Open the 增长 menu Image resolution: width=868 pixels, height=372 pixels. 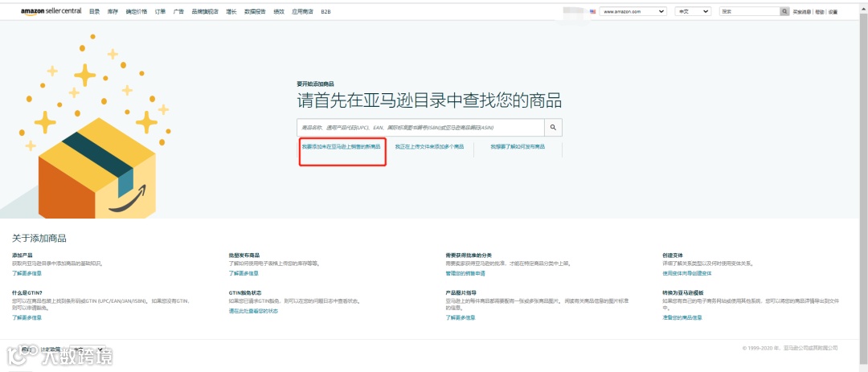pyautogui.click(x=231, y=11)
